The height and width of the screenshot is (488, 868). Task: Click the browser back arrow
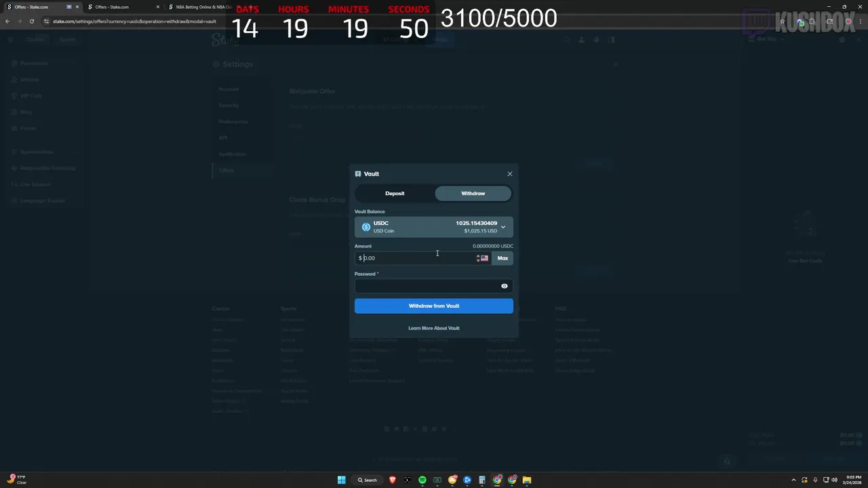(x=7, y=21)
